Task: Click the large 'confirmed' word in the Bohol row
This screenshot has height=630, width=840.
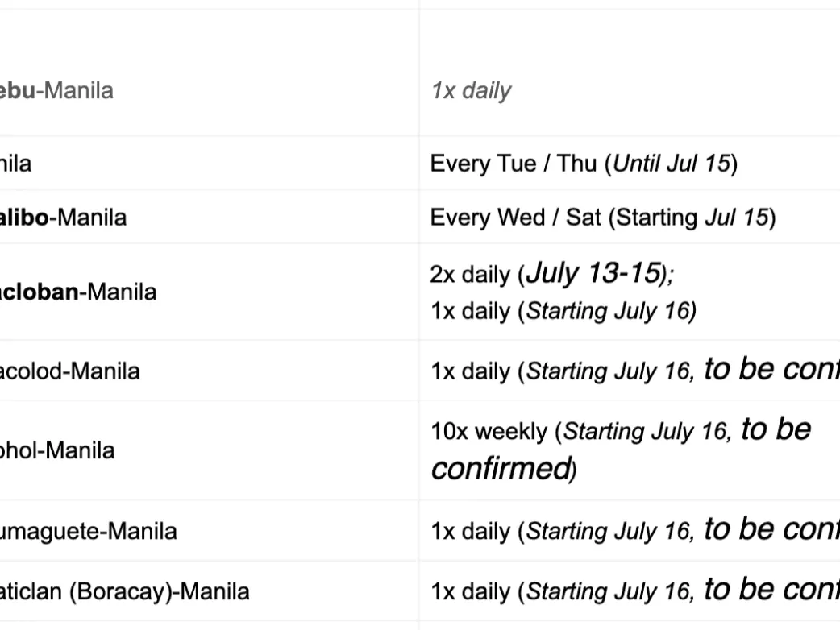Action: pyautogui.click(x=500, y=468)
